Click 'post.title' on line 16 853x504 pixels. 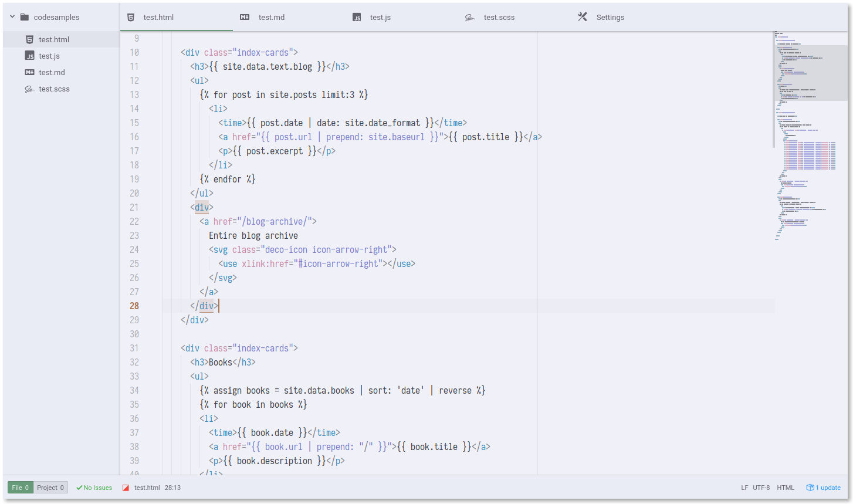(486, 137)
